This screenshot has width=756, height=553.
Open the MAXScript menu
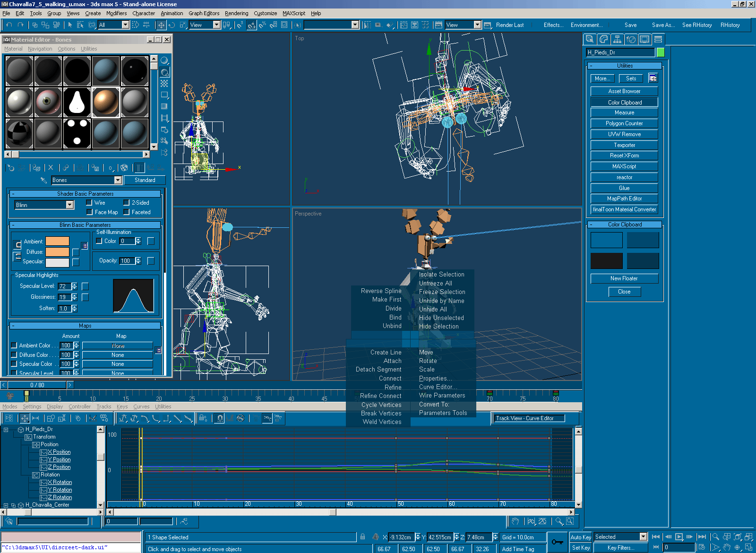294,13
